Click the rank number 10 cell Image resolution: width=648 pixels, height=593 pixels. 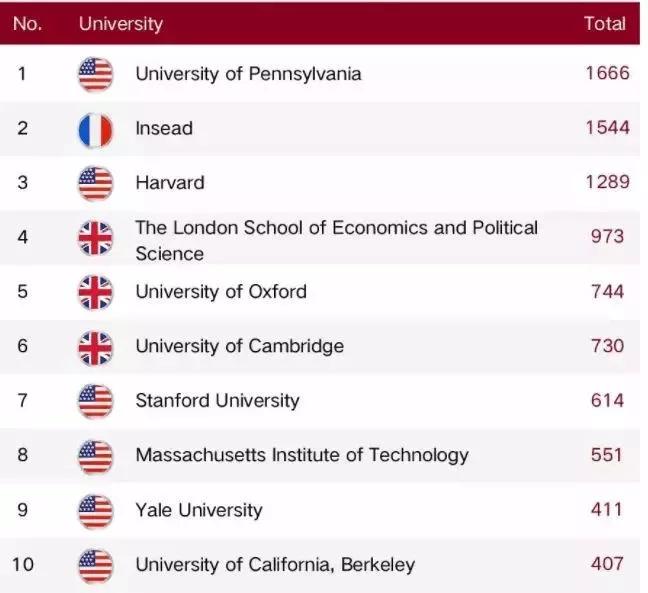[x=23, y=565]
